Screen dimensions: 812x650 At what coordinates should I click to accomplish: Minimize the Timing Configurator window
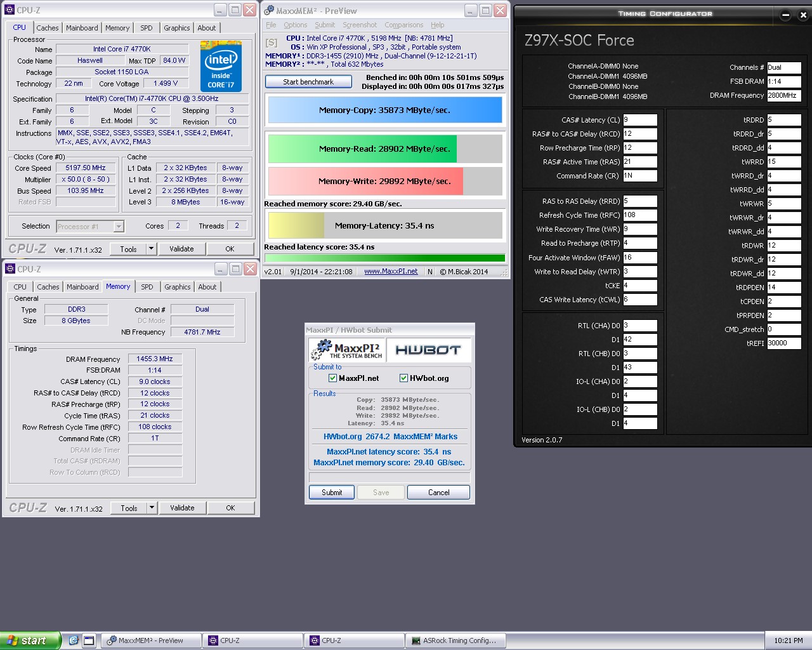point(786,15)
